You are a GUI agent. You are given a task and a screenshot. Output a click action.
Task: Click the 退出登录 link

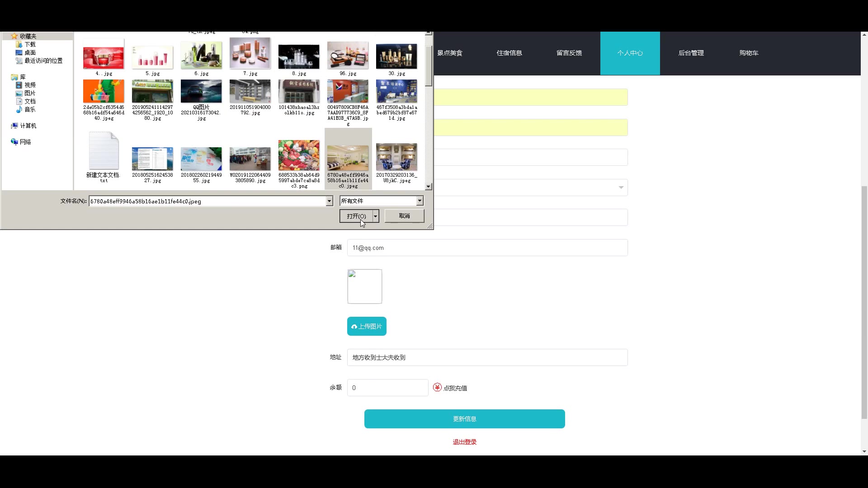[x=464, y=442]
